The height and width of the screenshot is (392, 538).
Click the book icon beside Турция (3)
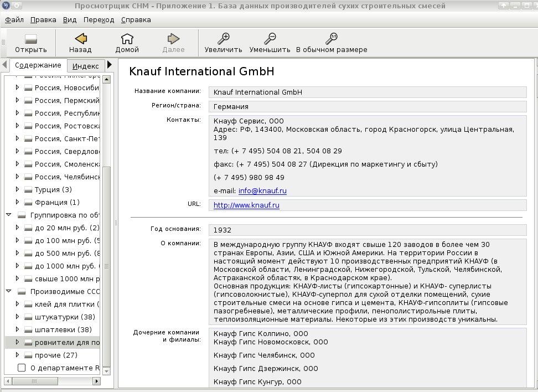tap(28, 190)
